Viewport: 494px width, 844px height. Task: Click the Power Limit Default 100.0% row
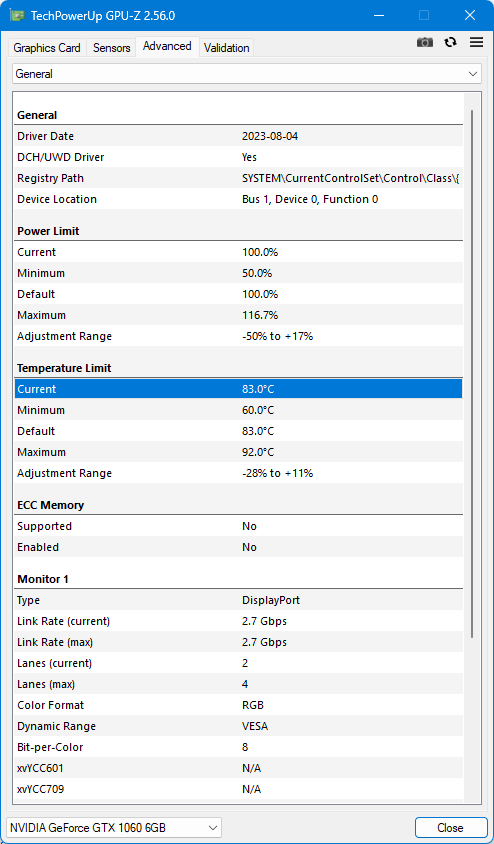(238, 294)
